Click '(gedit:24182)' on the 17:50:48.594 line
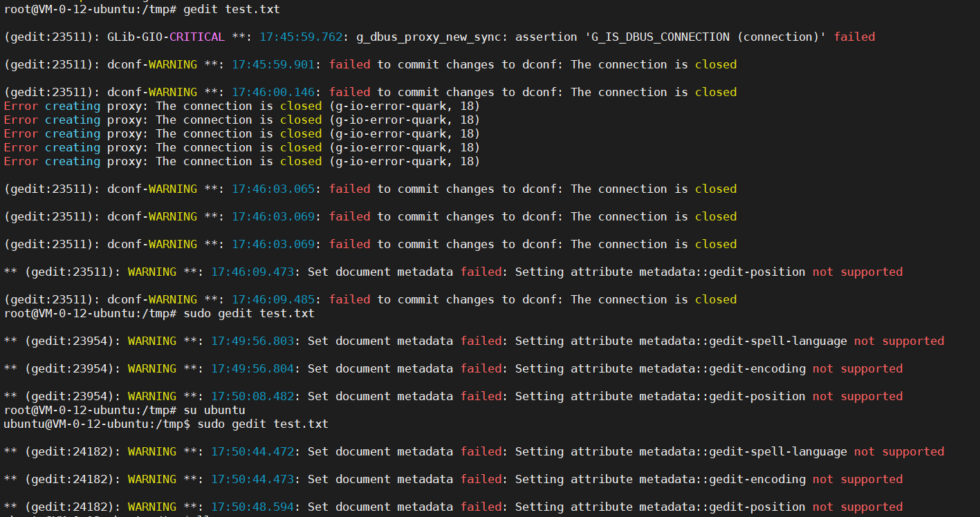980x517 pixels. (x=69, y=507)
